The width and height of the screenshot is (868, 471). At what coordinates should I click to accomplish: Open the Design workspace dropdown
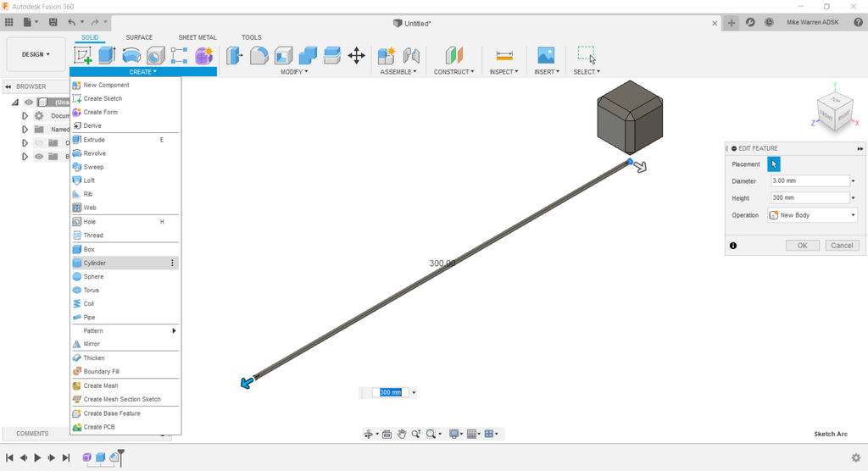coord(36,54)
